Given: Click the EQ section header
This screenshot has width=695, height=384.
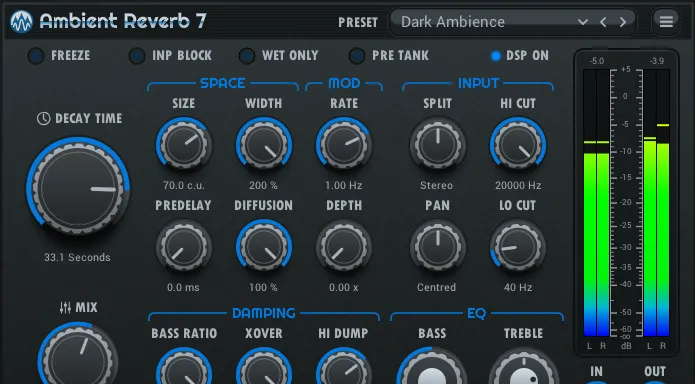Looking at the screenshot, I should point(476,313).
